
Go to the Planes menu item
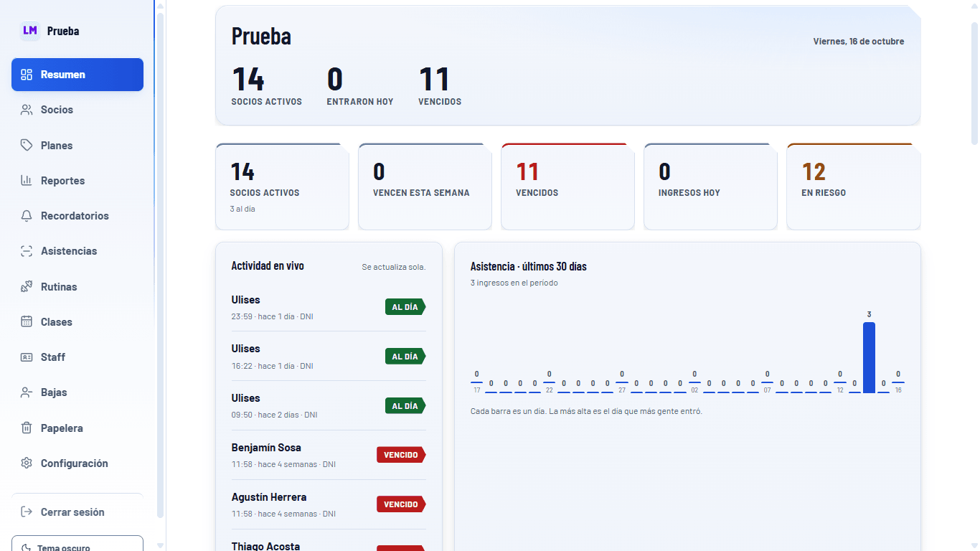coord(77,146)
